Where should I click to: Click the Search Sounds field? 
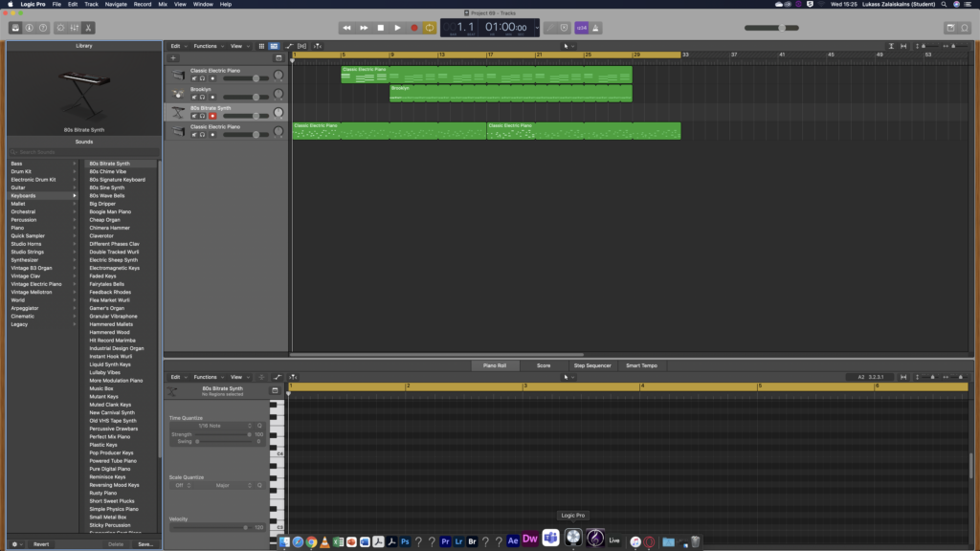84,152
